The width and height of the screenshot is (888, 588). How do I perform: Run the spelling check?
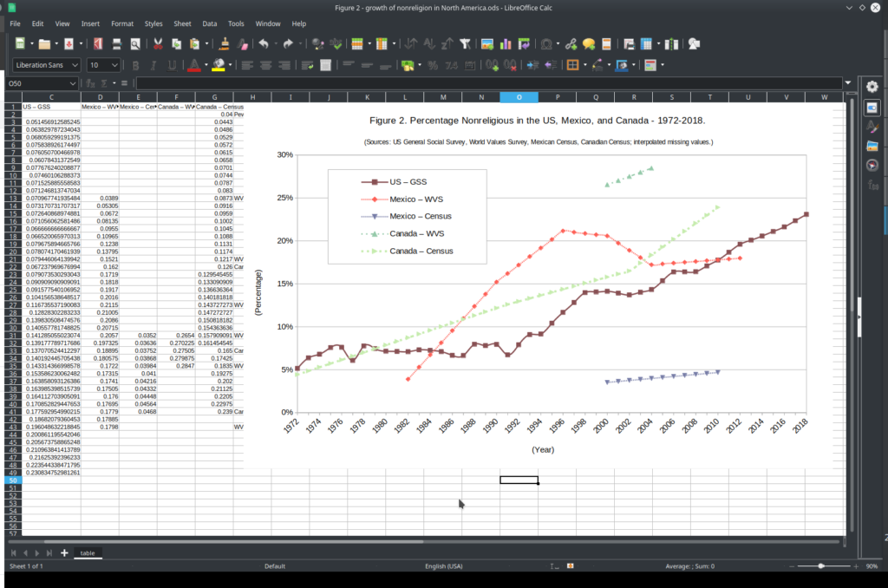(336, 44)
